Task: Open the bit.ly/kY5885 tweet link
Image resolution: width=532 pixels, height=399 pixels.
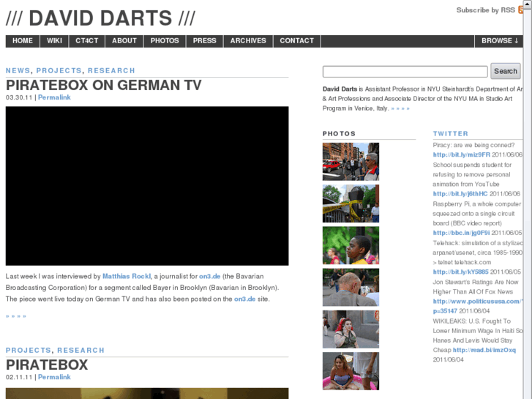Action: (x=460, y=272)
